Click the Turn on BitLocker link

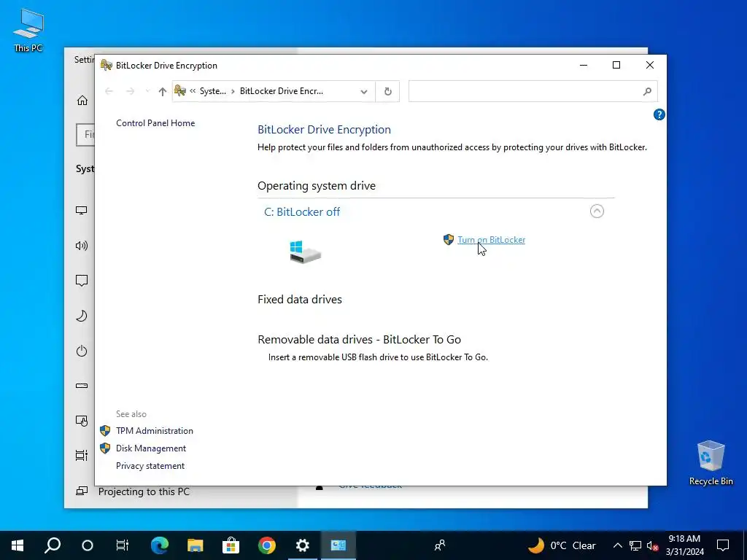tap(491, 239)
